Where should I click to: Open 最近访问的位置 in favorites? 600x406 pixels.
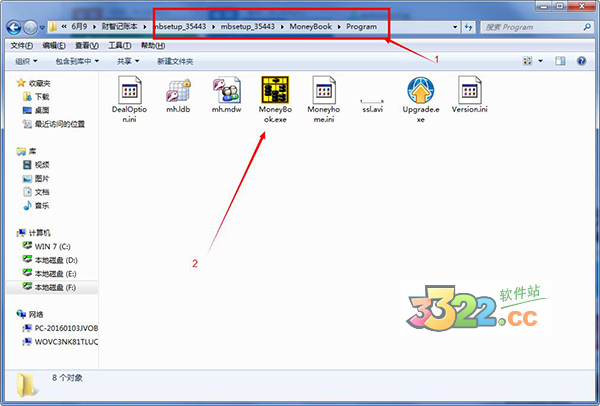[60, 124]
